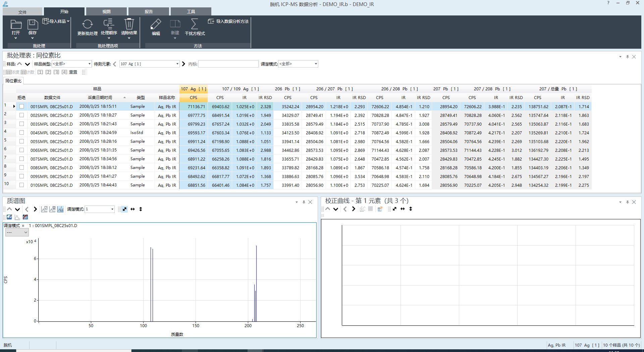This screenshot has height=352, width=644.
Task: Click into the 内标 input field
Action: pyautogui.click(x=228, y=64)
